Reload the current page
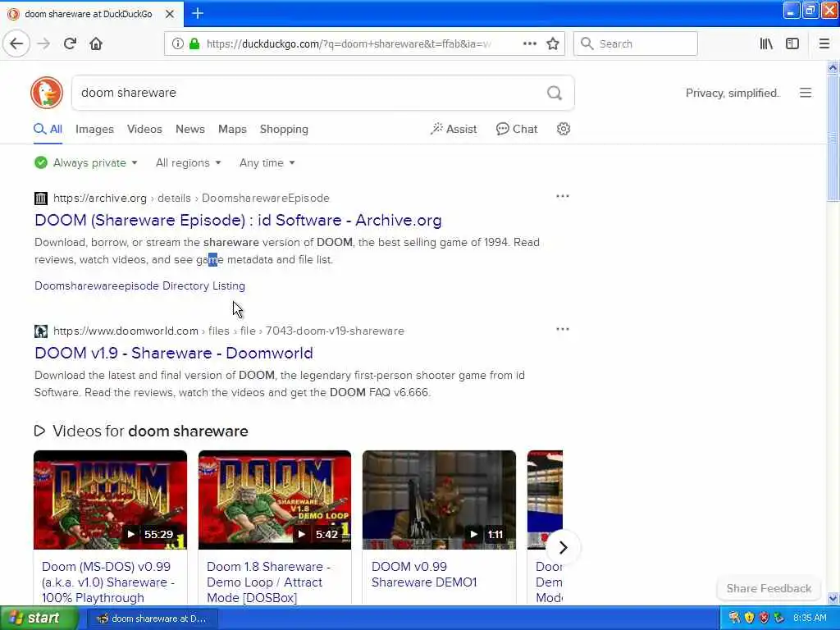The height and width of the screenshot is (630, 840). (x=71, y=44)
